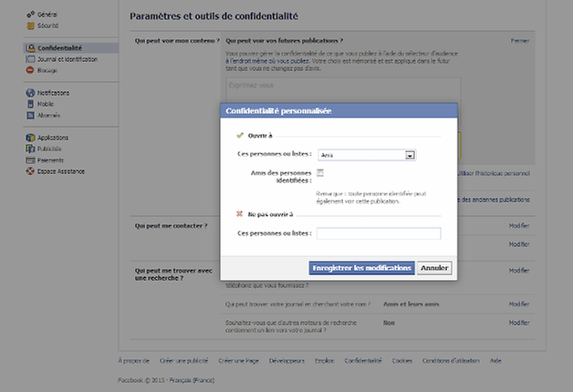The width and height of the screenshot is (573, 392).
Task: Click Modifier for Qui peut me trouver
Action: (x=519, y=271)
